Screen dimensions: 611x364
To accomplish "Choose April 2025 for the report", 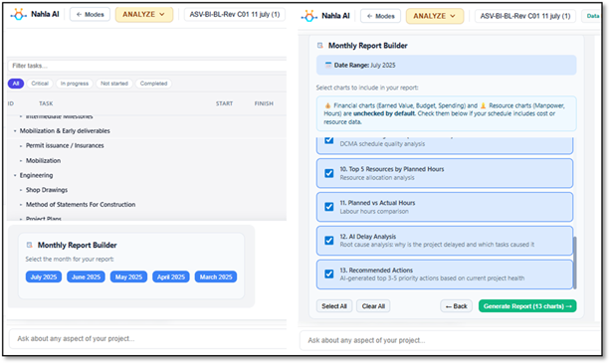I will tap(171, 276).
